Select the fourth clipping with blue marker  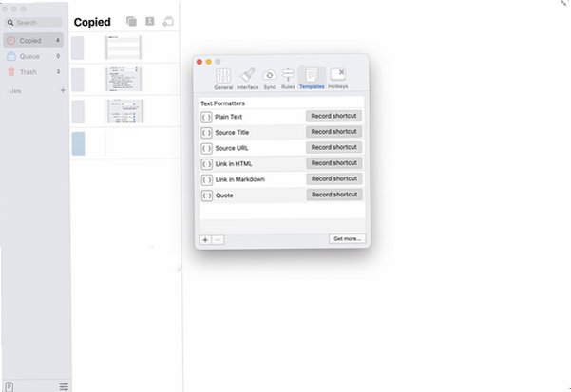124,143
